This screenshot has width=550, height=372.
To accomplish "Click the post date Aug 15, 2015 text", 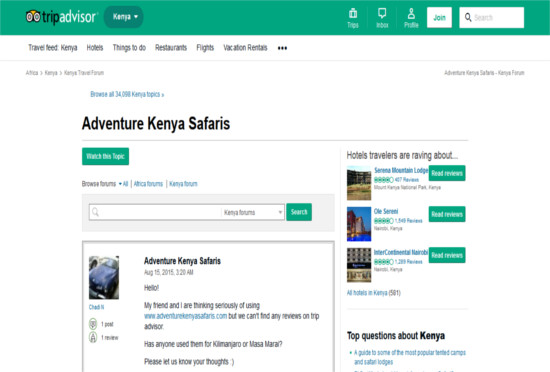I will click(x=169, y=272).
